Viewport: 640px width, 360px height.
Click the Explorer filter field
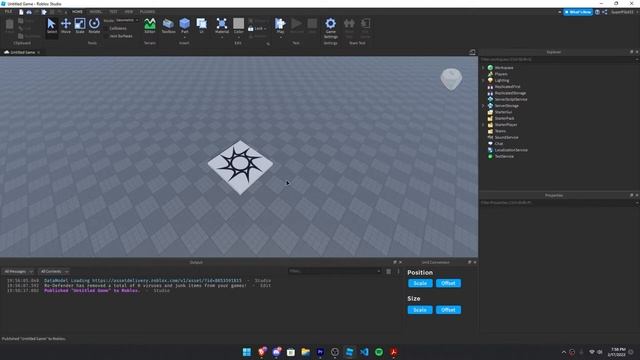pos(558,60)
